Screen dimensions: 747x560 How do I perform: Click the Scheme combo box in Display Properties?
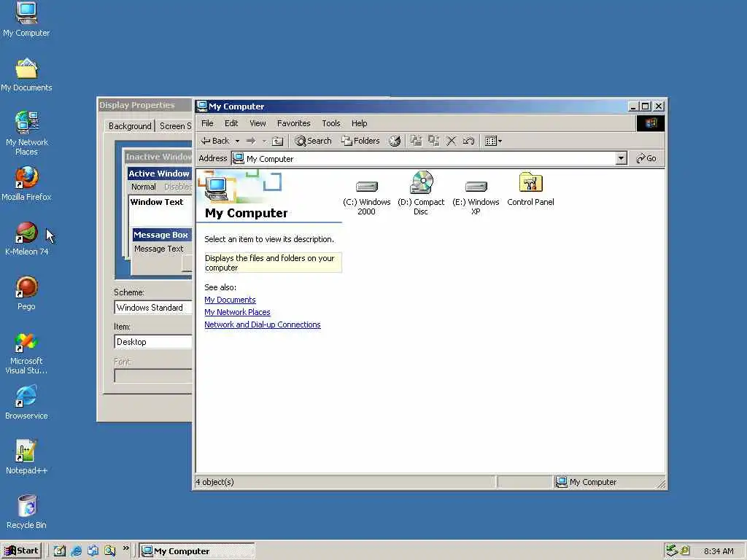153,308
